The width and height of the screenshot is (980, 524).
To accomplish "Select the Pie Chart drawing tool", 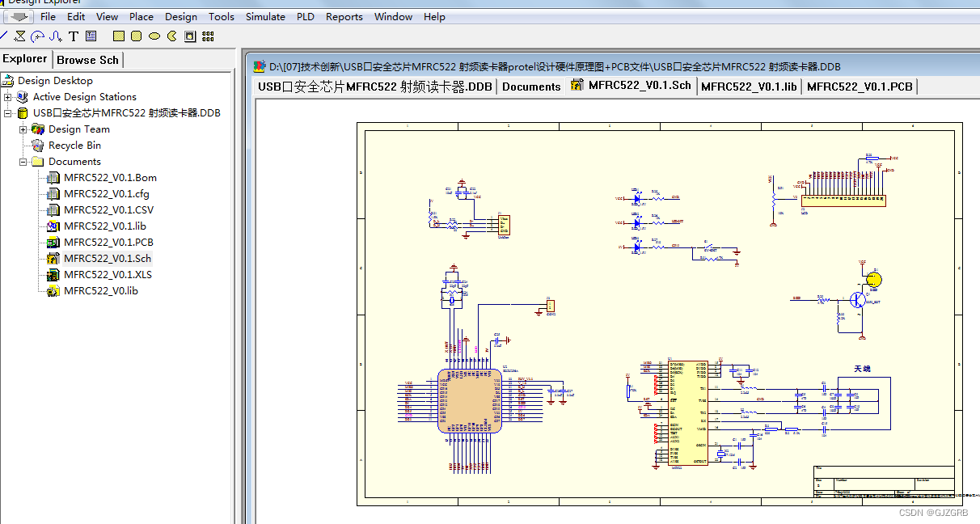I will pyautogui.click(x=171, y=36).
